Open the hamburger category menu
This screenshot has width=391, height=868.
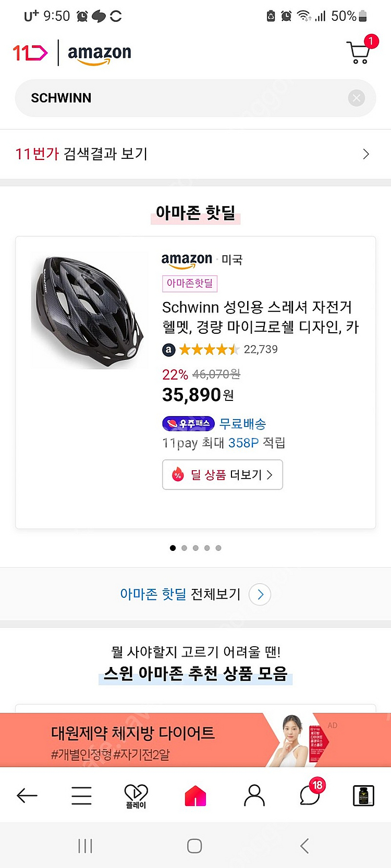pos(81,796)
